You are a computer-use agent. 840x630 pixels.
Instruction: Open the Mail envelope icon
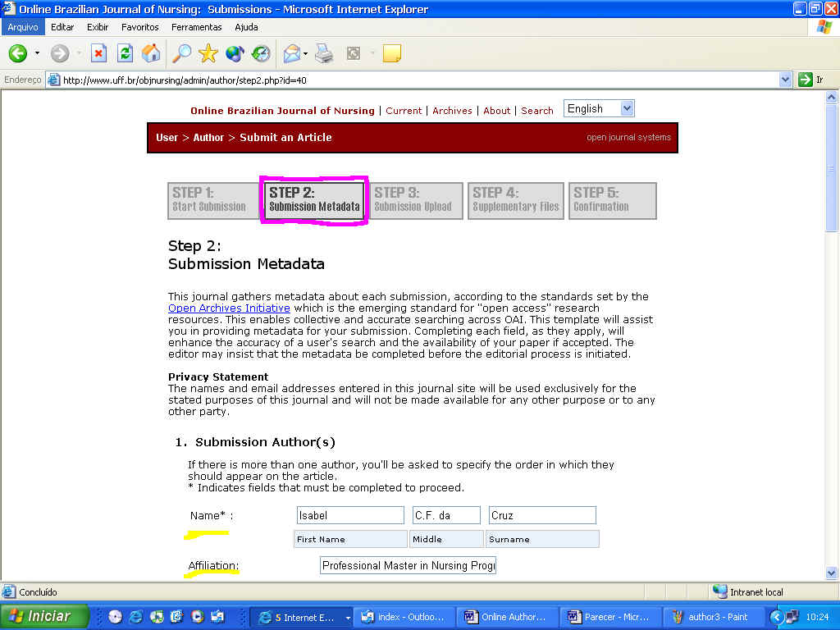click(291, 54)
